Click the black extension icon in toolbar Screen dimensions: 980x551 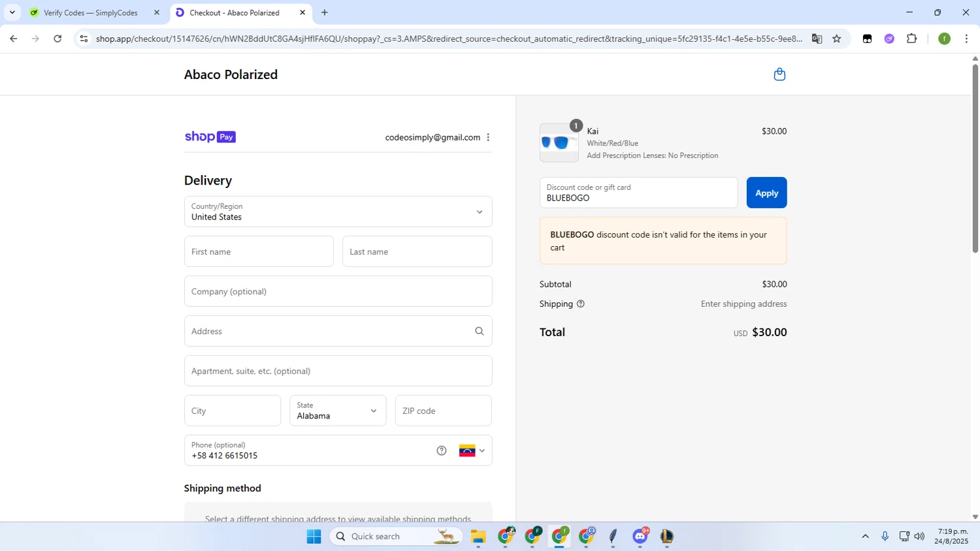pos(867,39)
